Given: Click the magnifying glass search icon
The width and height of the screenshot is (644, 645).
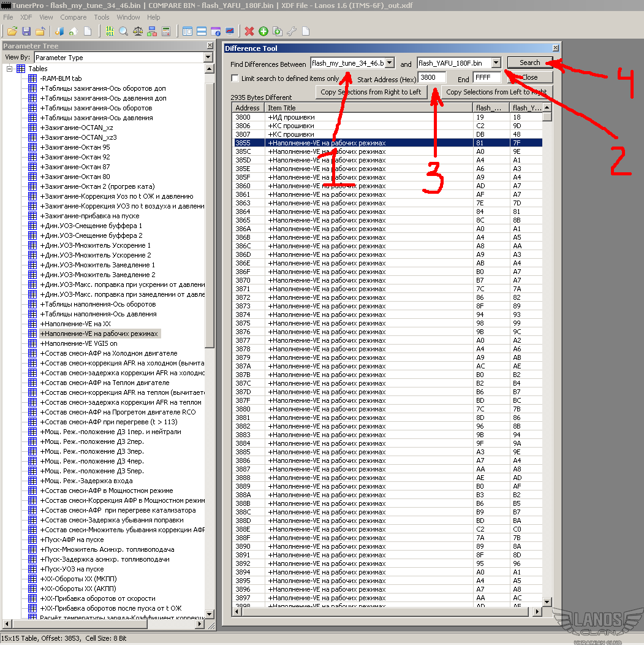Looking at the screenshot, I should click(x=124, y=31).
